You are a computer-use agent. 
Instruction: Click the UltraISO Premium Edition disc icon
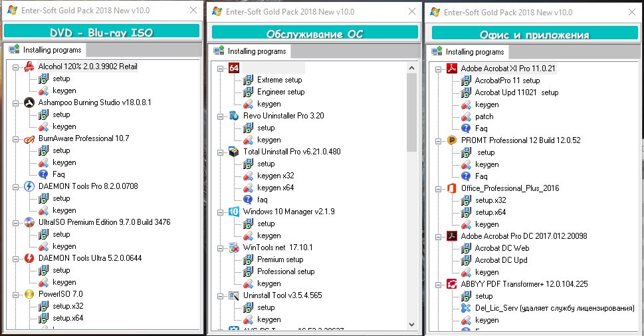[x=29, y=222]
